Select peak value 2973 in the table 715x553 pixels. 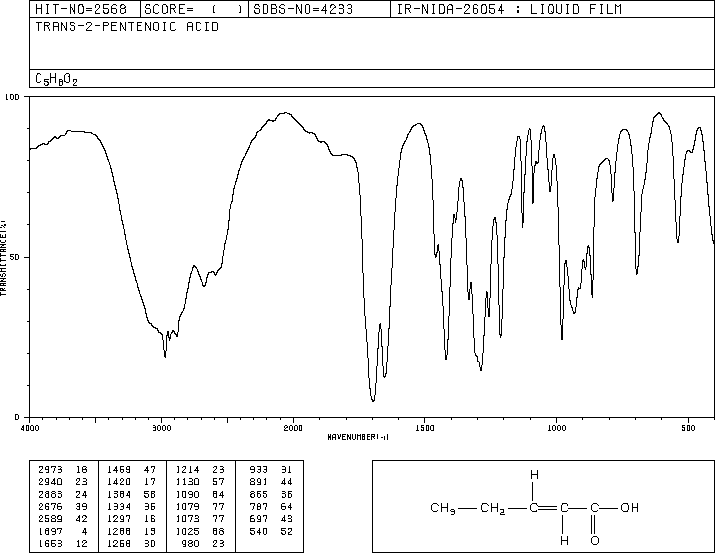tap(50, 470)
